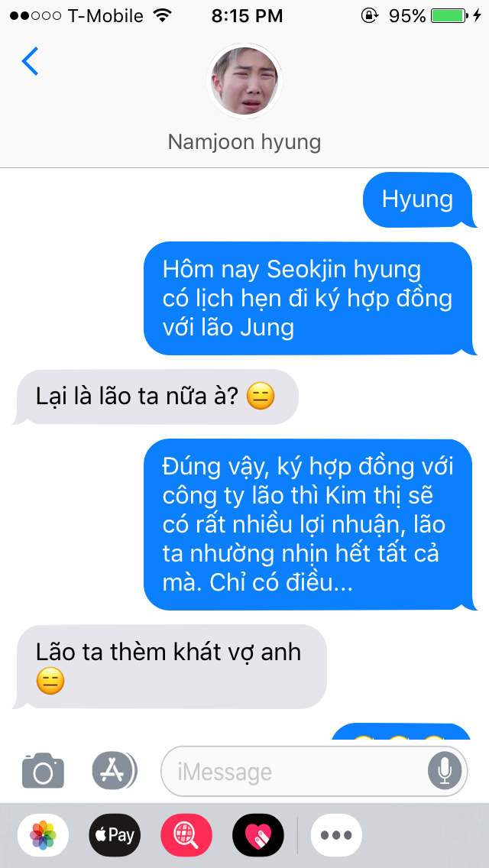The image size is (489, 868).
Task: Select the Apple Pay app
Action: (115, 835)
